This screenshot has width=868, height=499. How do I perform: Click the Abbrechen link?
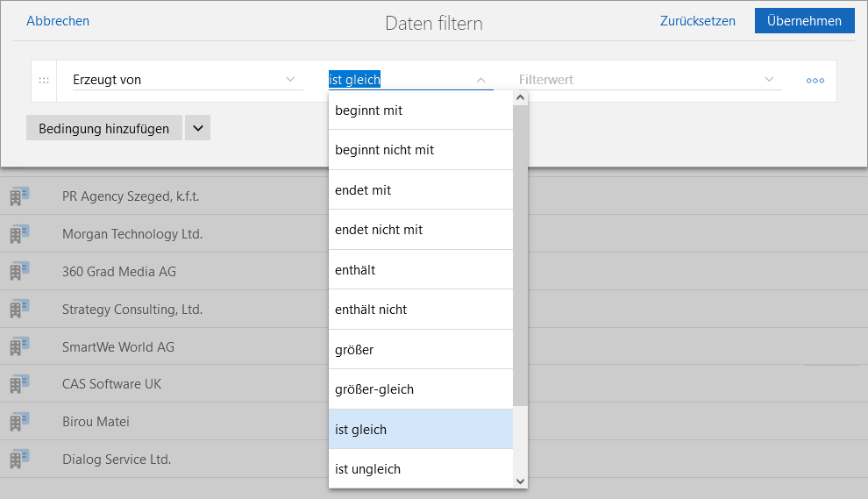[x=58, y=21]
